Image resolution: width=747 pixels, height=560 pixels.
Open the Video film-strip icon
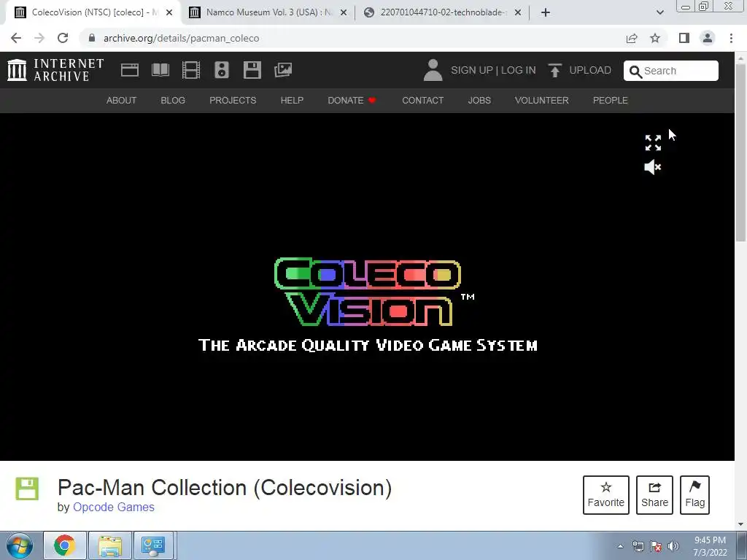tap(191, 70)
